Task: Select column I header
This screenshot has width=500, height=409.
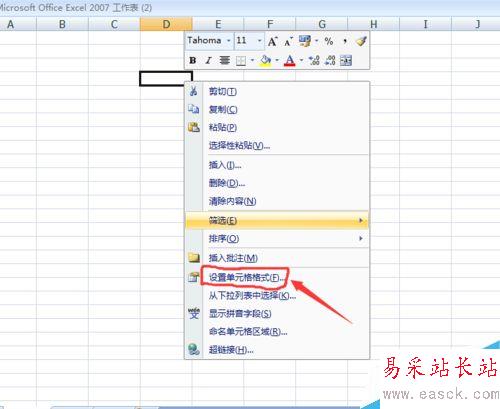Action: tap(426, 24)
